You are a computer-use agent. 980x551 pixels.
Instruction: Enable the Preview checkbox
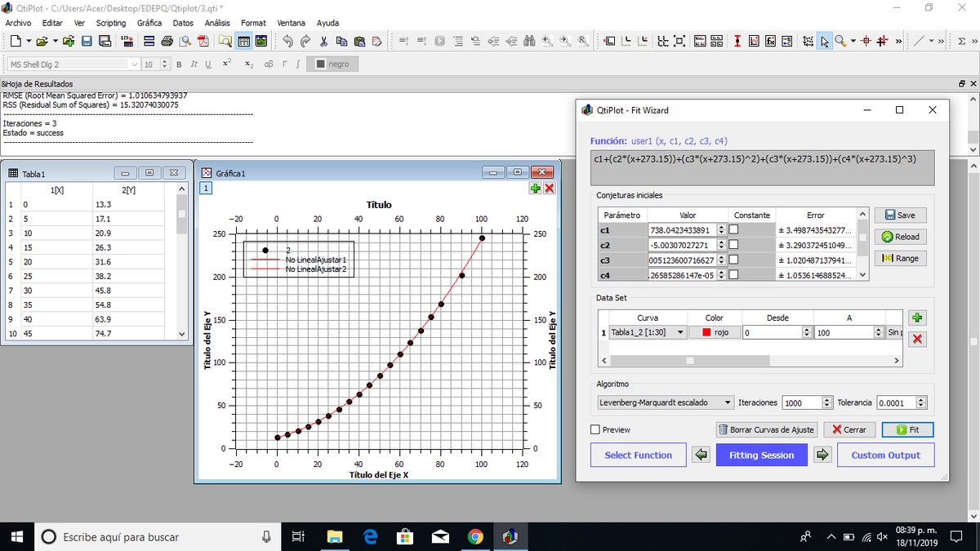point(595,429)
